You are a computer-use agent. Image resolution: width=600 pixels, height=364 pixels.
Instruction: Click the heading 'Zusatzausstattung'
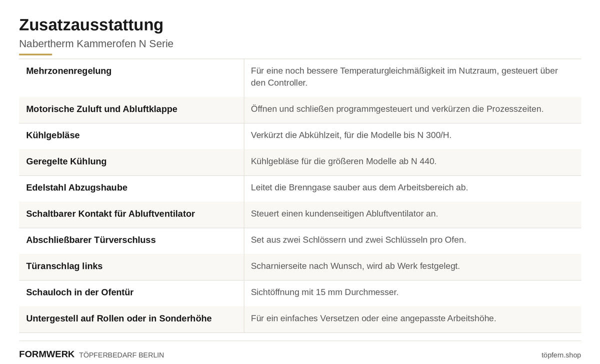91,25
